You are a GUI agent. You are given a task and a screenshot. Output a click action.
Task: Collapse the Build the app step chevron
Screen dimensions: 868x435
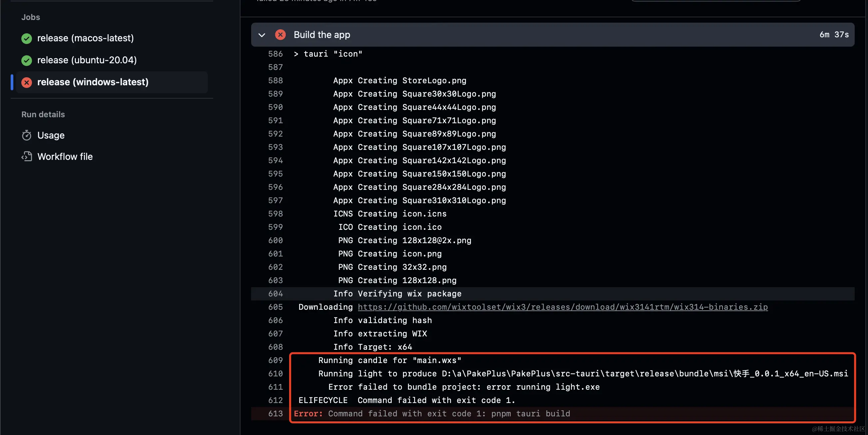pos(262,35)
